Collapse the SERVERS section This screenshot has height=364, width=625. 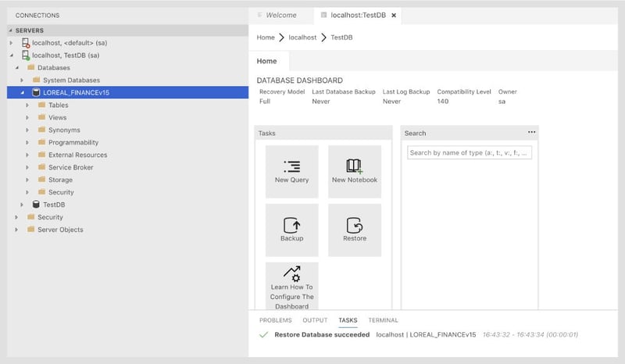[11, 30]
